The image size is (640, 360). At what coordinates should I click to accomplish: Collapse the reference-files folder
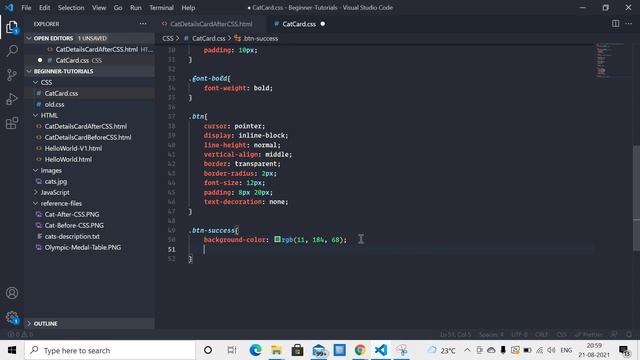pos(89,203)
